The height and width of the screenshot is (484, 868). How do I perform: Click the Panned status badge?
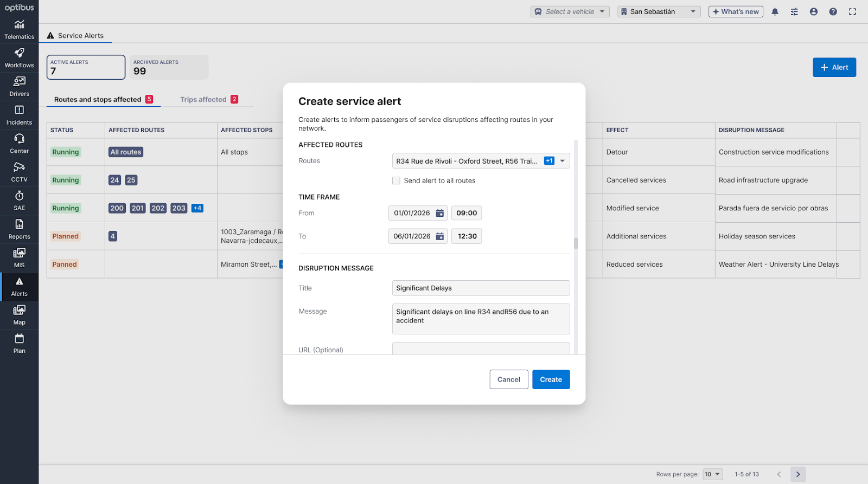pyautogui.click(x=65, y=264)
